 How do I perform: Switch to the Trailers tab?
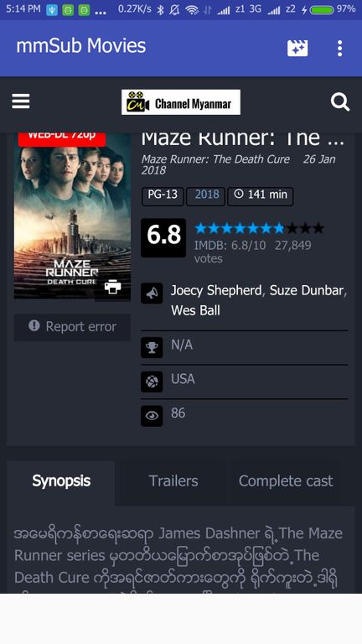pyautogui.click(x=173, y=481)
